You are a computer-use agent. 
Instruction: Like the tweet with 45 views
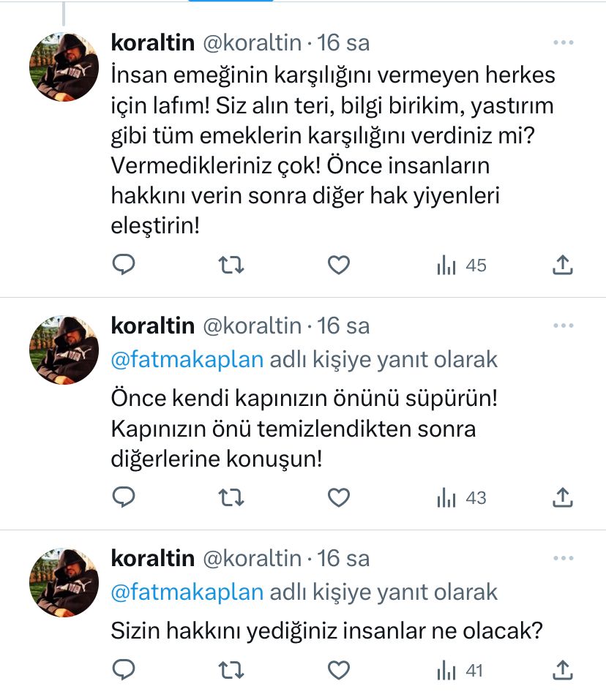coord(338,266)
